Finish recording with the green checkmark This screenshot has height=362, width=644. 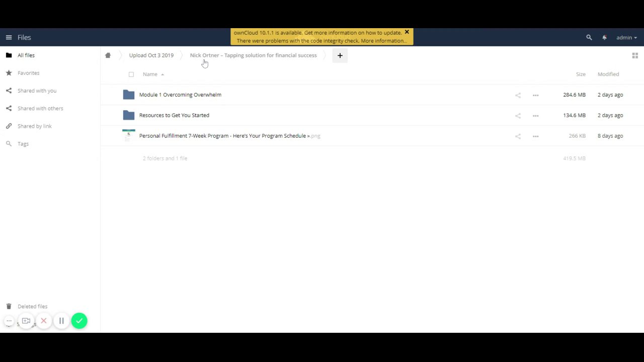79,321
